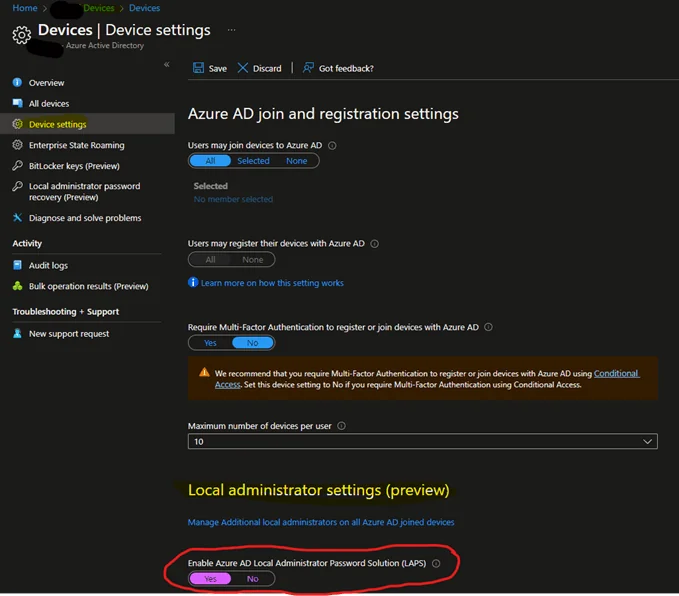Viewport: 679px width, 596px height.
Task: Click the Discard X icon
Action: [x=243, y=68]
